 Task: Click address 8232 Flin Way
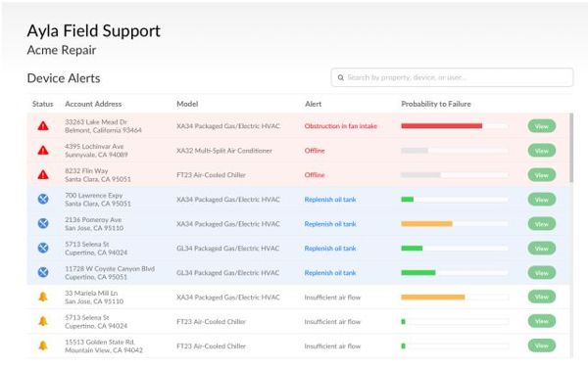point(98,175)
